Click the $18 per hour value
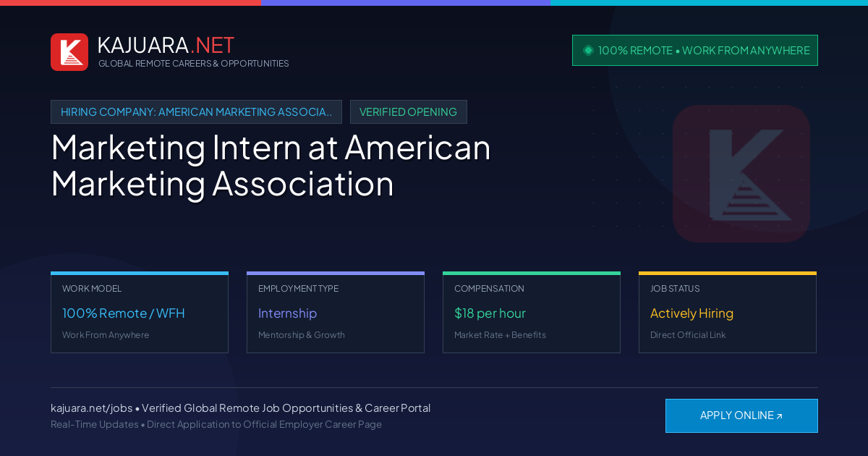 490,313
